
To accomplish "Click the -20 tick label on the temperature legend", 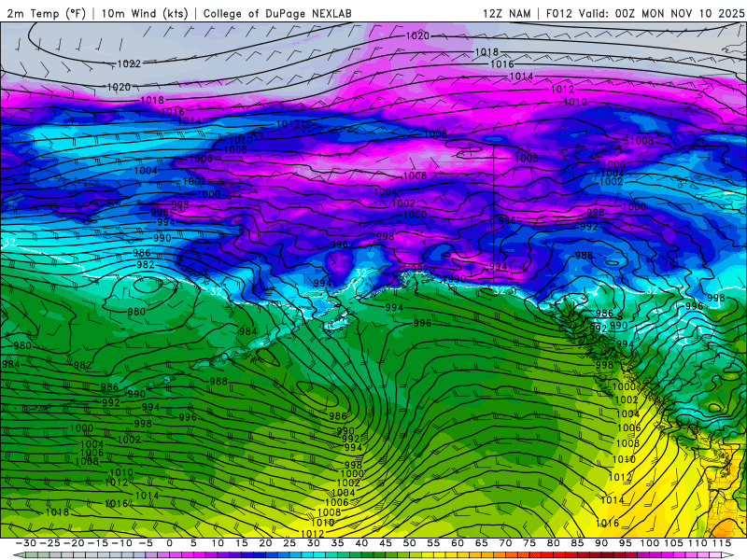I will (x=74, y=543).
